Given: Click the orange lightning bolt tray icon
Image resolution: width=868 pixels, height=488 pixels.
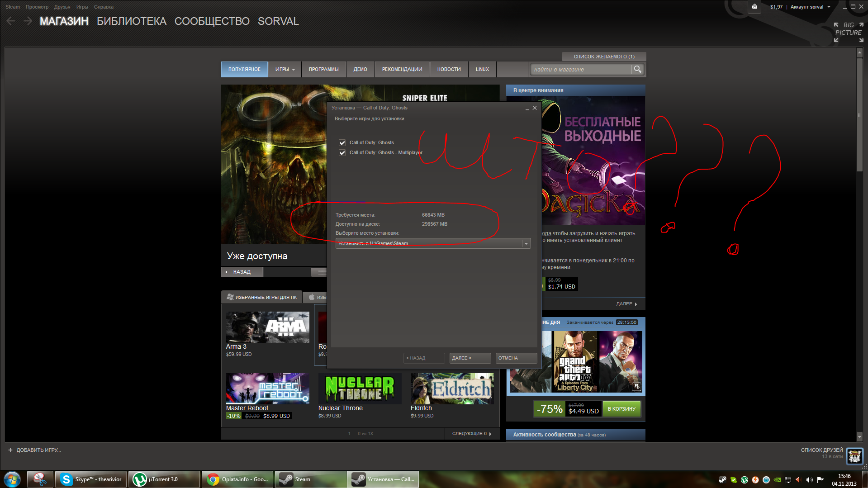Looking at the screenshot, I should click(755, 480).
